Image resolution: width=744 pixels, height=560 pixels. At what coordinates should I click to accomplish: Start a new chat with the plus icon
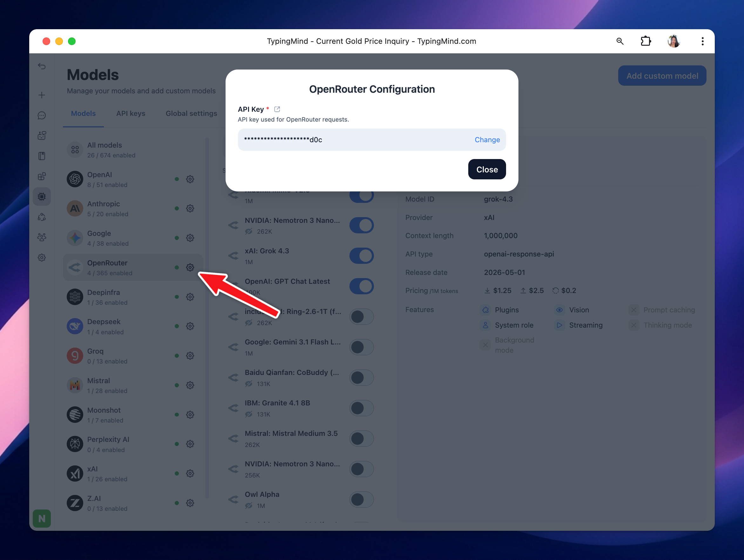pos(42,95)
